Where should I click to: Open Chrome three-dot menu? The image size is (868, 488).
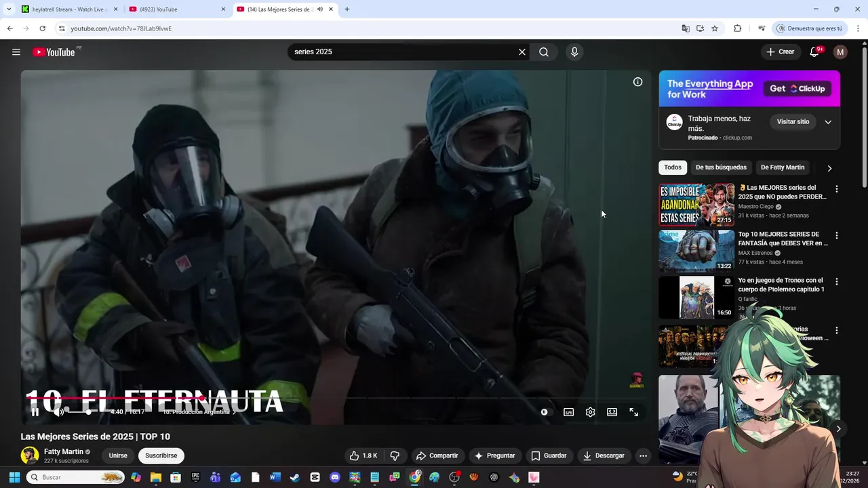(859, 28)
